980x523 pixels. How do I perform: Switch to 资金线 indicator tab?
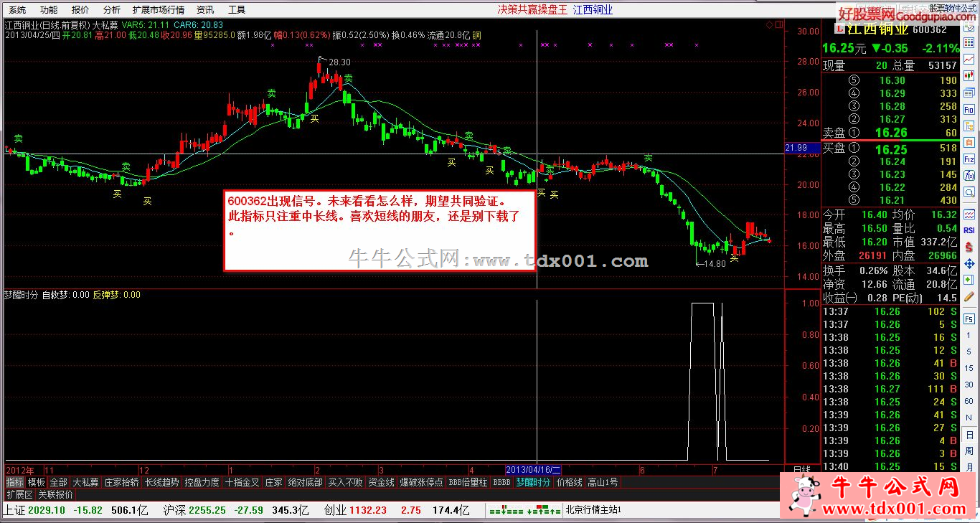click(x=381, y=482)
